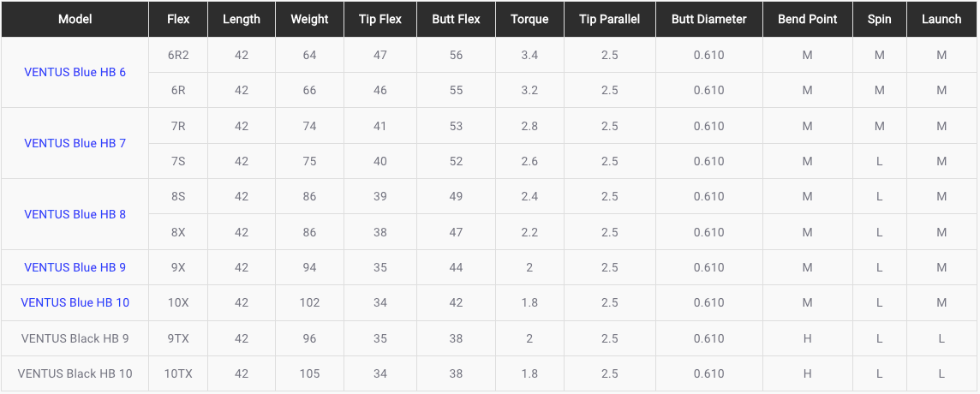
Task: Select the 6R2 flex cell
Action: pyautogui.click(x=178, y=55)
